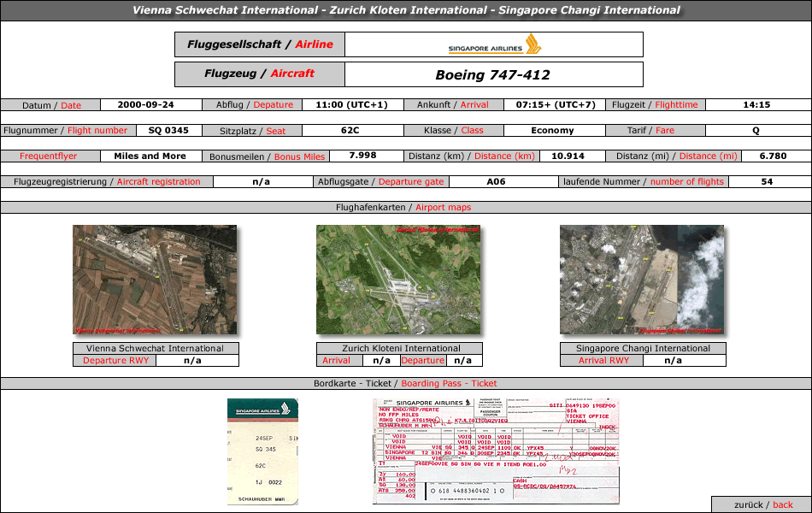Click the 'Flugzeug / Aircraft' label

pyautogui.click(x=260, y=74)
